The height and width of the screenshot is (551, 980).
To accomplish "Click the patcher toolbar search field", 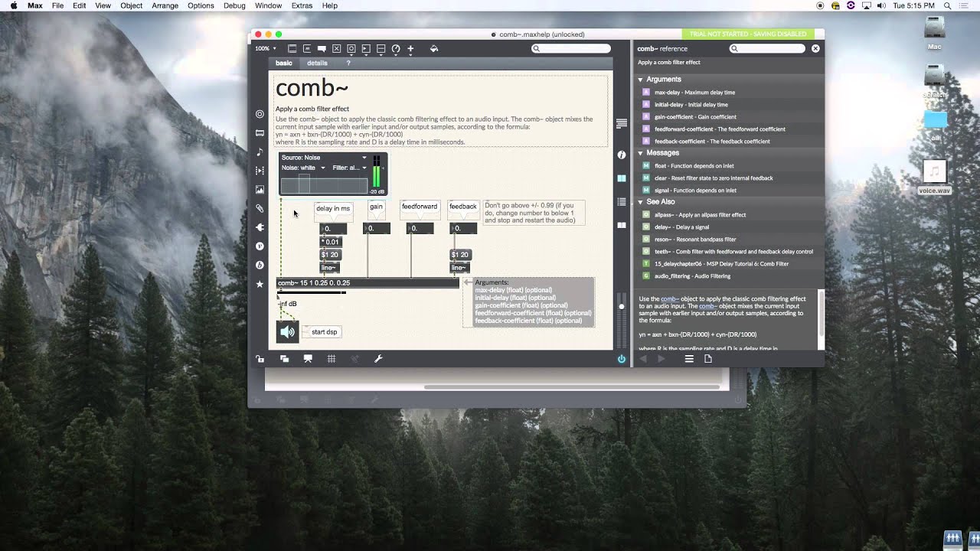I will [x=572, y=48].
